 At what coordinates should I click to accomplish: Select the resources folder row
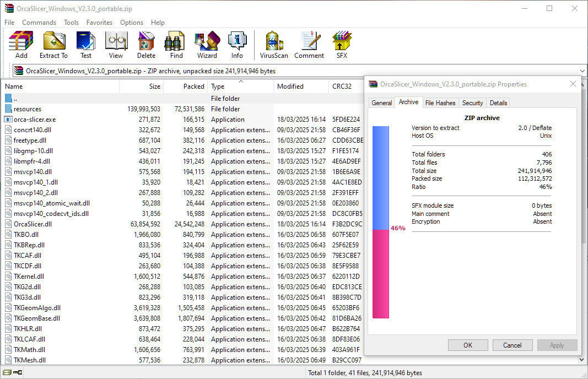(x=28, y=109)
